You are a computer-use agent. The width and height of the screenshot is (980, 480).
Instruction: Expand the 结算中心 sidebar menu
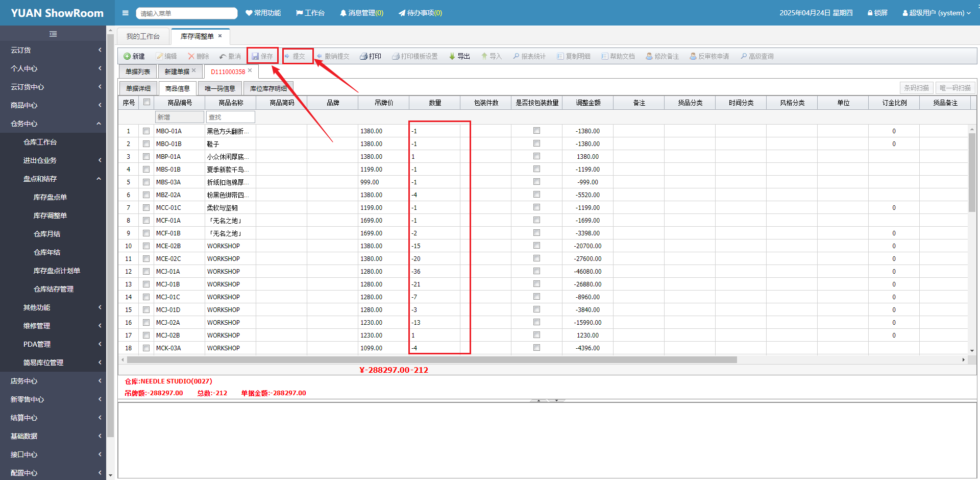pyautogui.click(x=53, y=418)
